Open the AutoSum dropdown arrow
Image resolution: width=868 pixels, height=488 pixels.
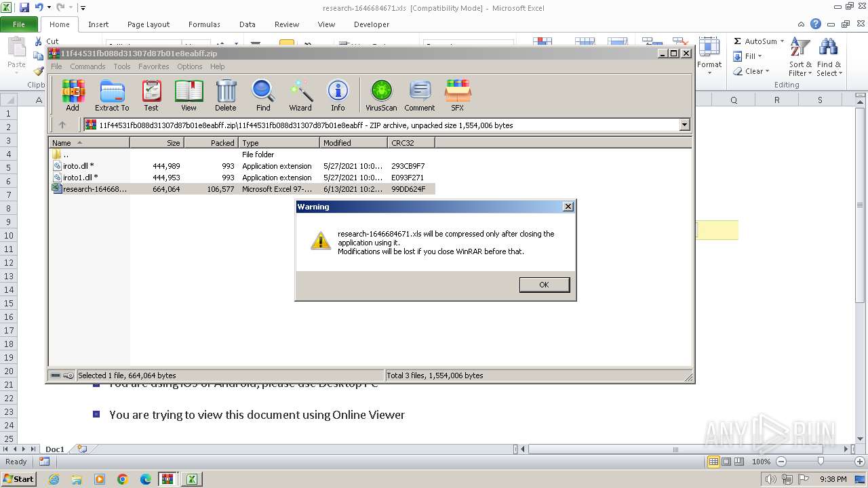(782, 41)
